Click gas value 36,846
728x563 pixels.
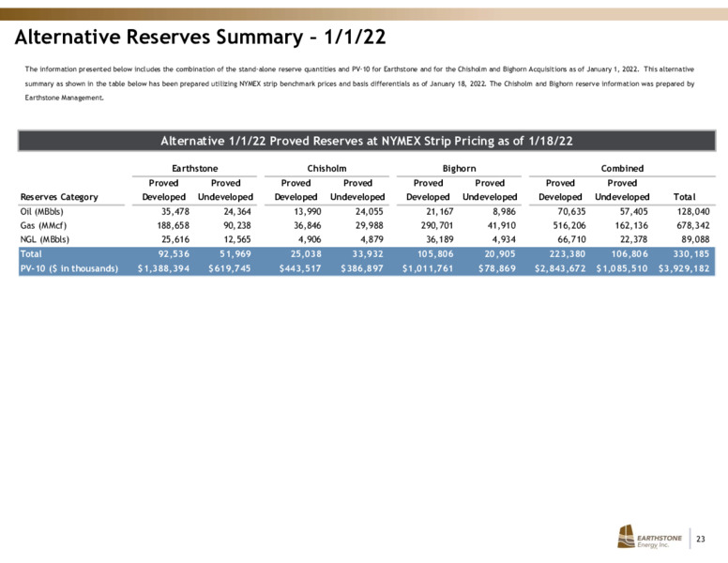307,226
